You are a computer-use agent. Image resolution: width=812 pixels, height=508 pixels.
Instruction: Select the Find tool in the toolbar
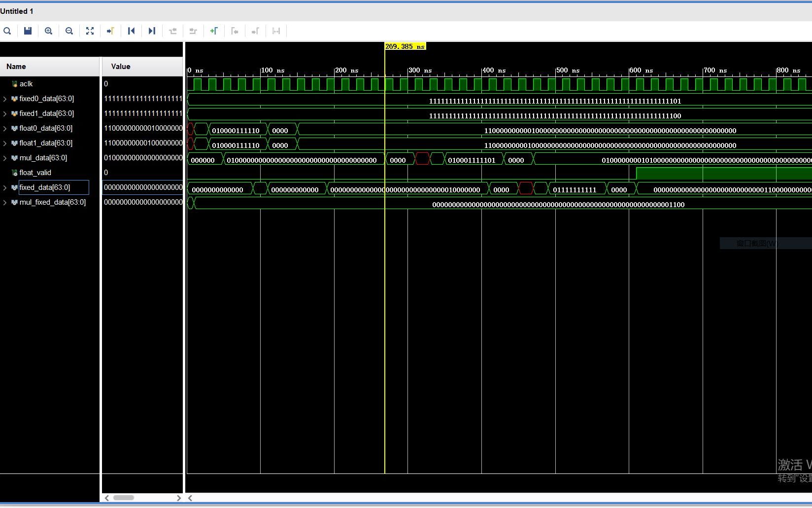(x=7, y=31)
